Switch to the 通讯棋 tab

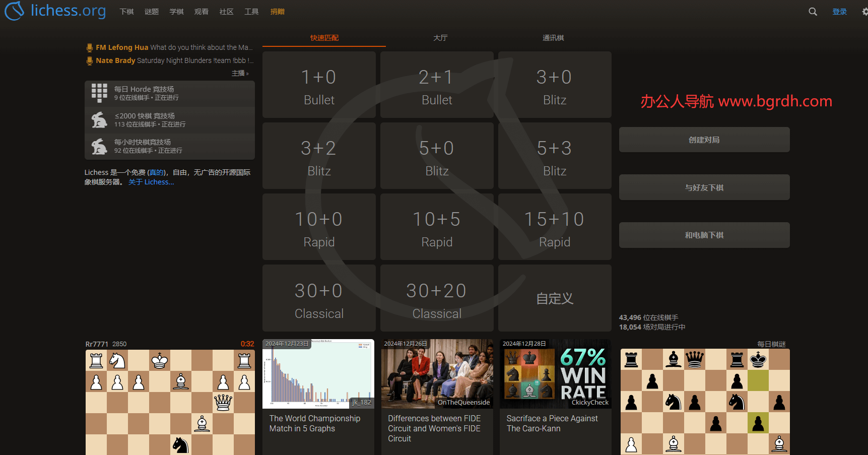[x=553, y=38]
